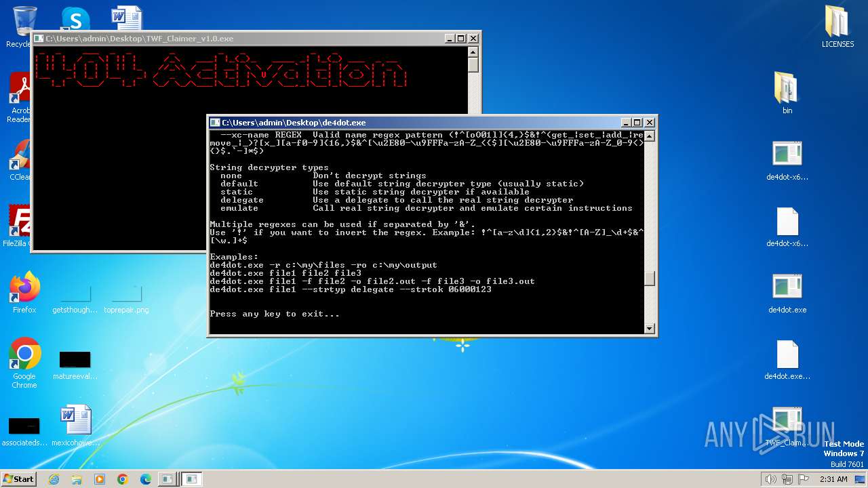Open the Skype desktop shortcut
Screen dimensions: 868x488
click(x=75, y=19)
